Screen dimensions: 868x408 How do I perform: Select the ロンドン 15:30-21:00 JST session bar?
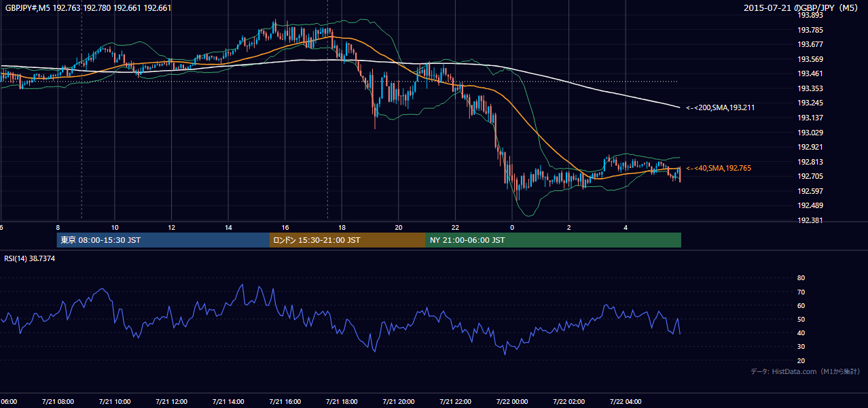pyautogui.click(x=348, y=240)
